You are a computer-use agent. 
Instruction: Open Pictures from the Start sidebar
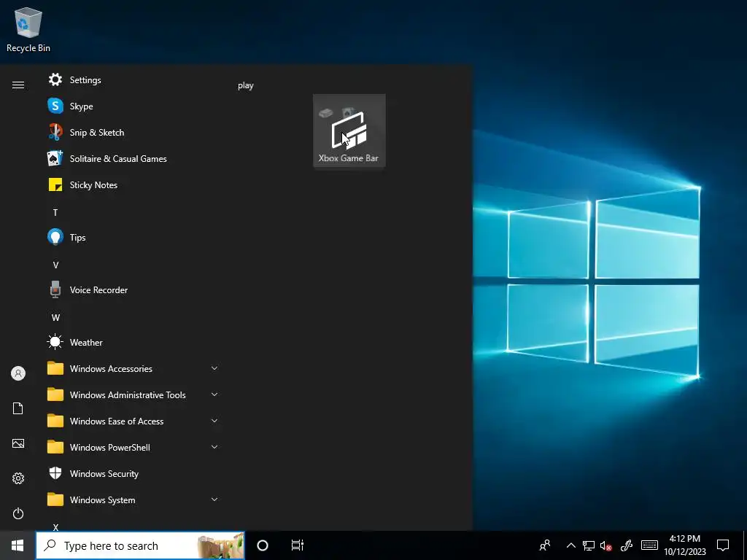(18, 443)
